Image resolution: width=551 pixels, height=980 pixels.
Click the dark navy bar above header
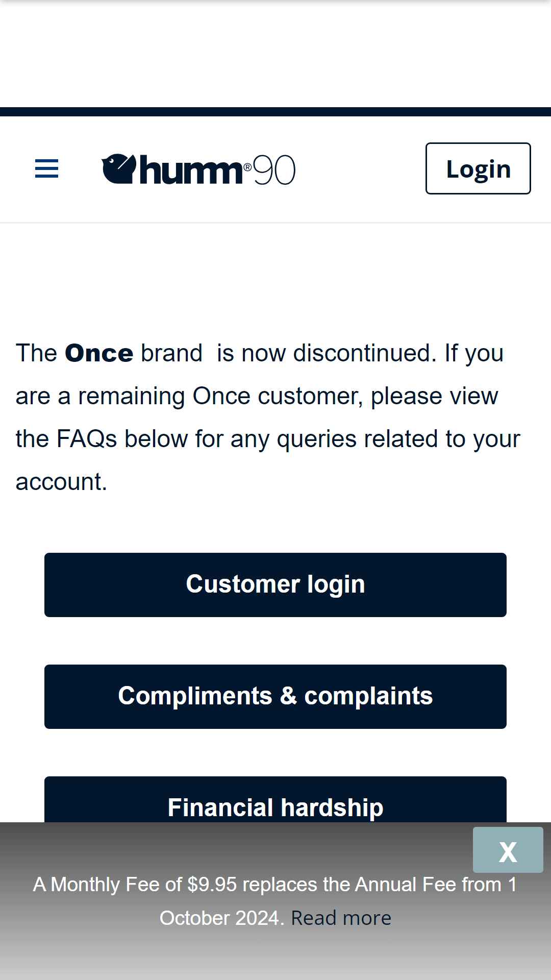275,112
